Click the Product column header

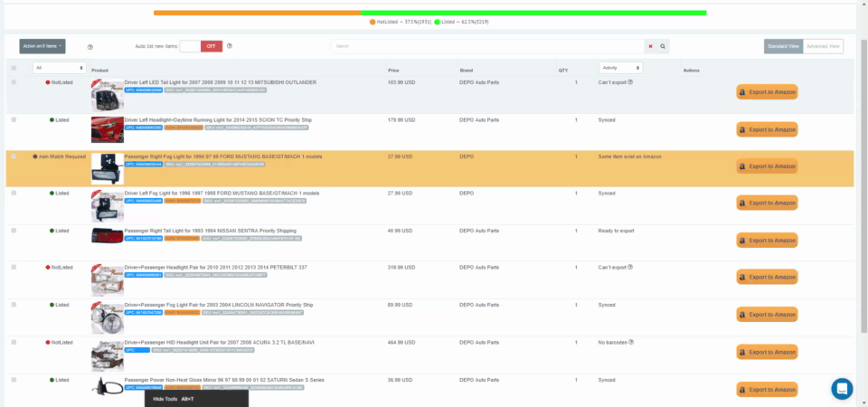coord(99,71)
